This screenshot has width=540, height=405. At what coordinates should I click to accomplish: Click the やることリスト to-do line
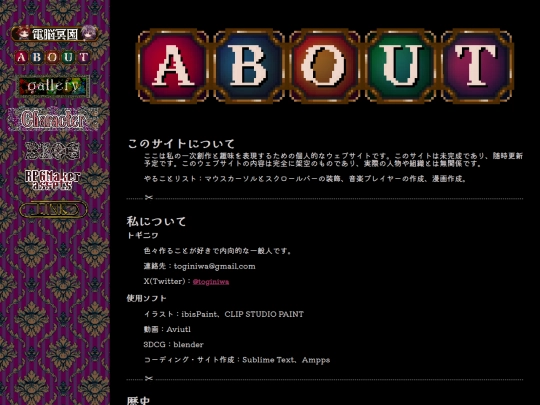(305, 179)
